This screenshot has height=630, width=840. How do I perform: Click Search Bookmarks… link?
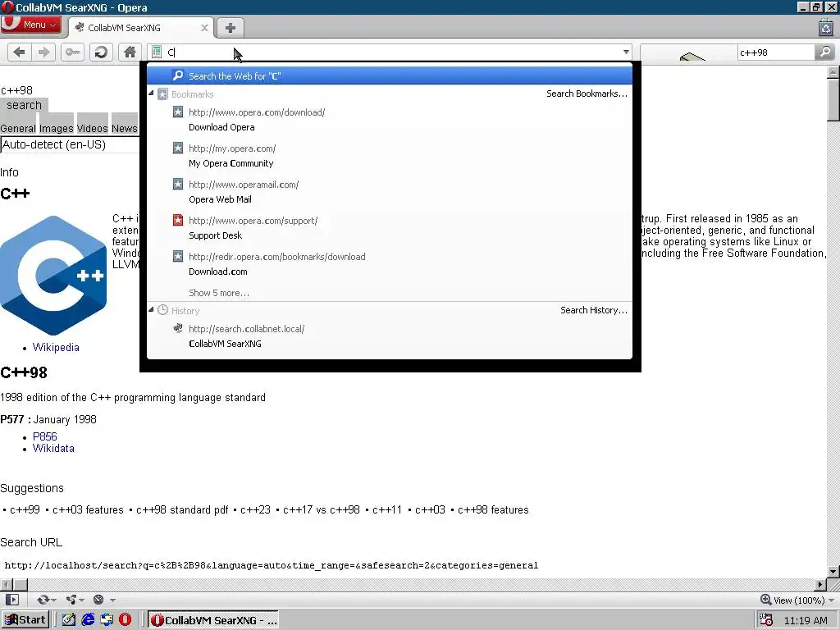click(587, 94)
